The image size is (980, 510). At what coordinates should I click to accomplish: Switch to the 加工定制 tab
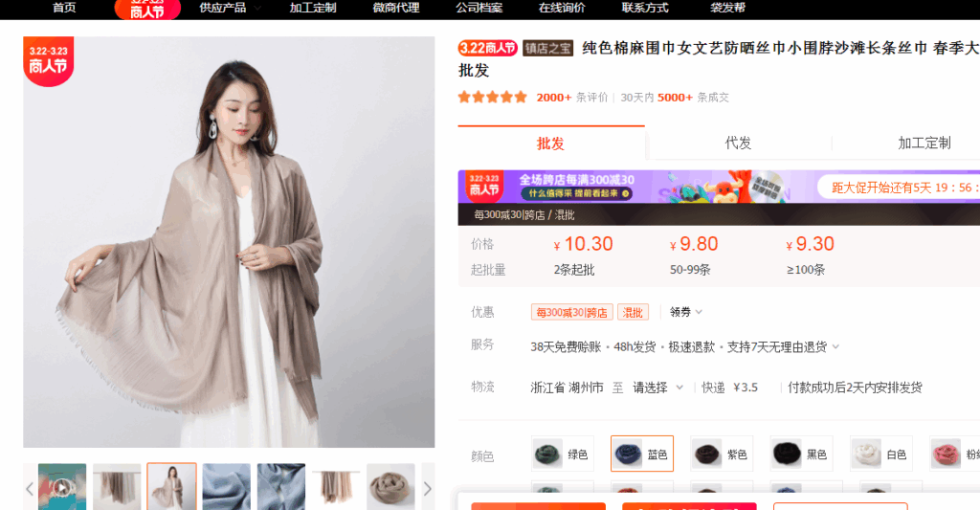point(924,144)
